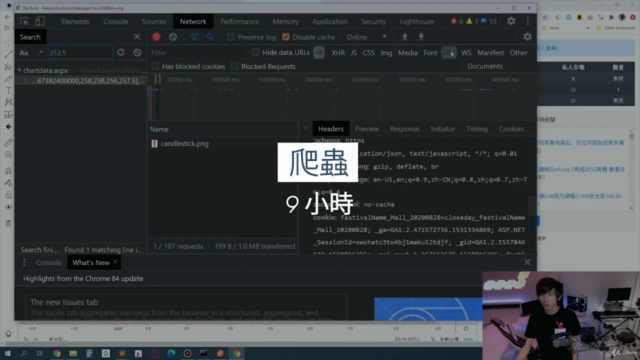
Task: Clear the search query icon
Action: click(137, 53)
